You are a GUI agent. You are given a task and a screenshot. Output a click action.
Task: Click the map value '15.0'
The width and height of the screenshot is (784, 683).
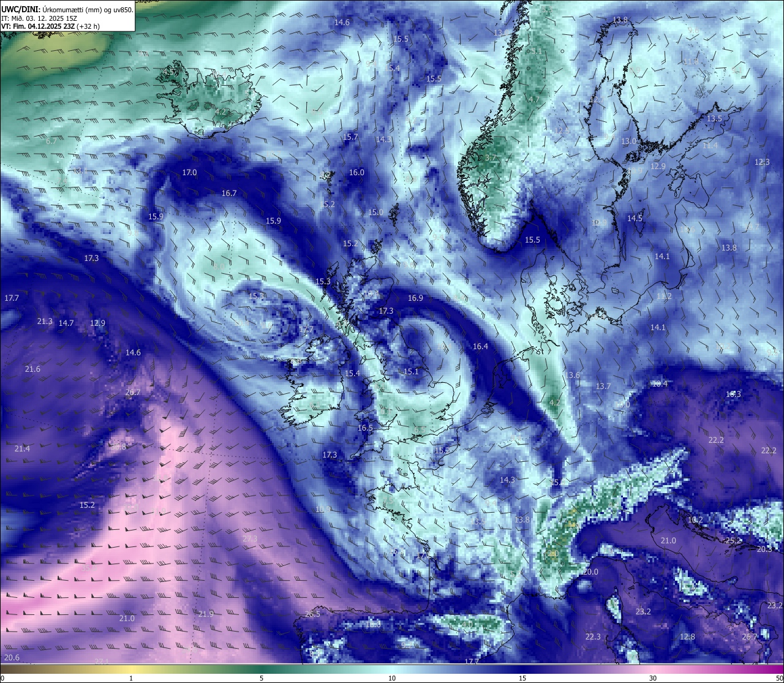[x=375, y=213]
